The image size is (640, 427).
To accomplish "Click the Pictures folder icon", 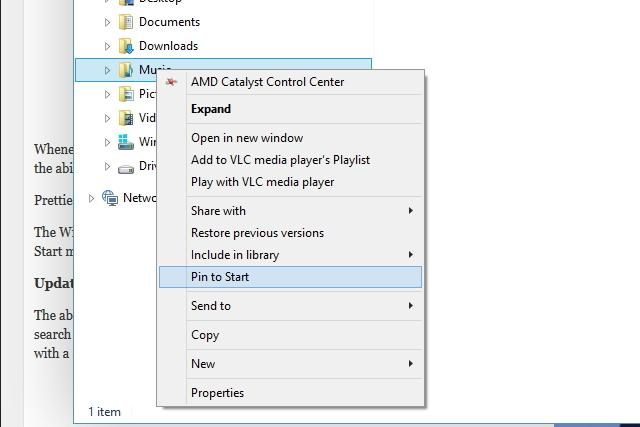I will tap(126, 94).
